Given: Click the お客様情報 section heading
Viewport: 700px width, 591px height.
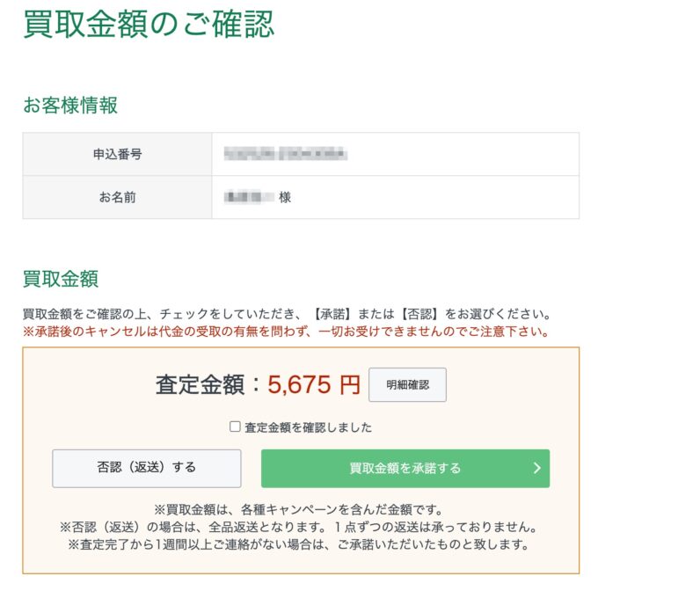Looking at the screenshot, I should tap(70, 106).
